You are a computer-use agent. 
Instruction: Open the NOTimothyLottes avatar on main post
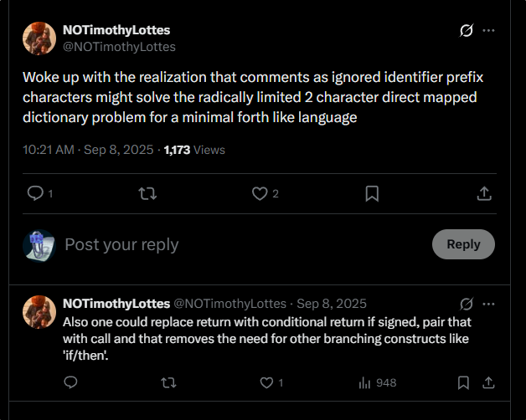pos(39,38)
